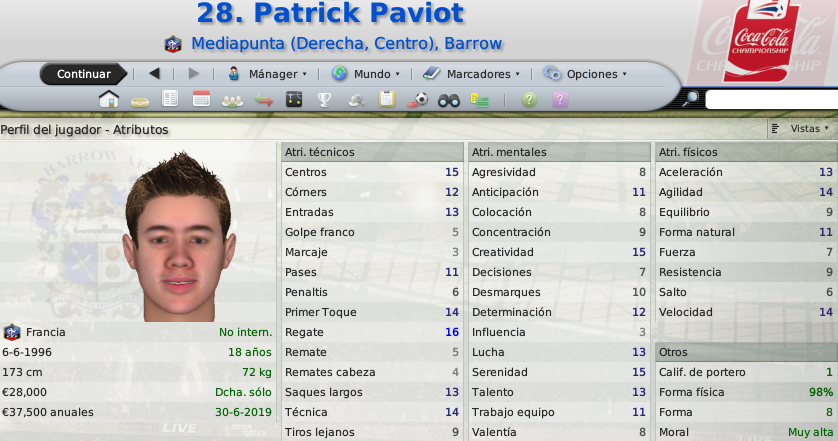The height and width of the screenshot is (441, 838).
Task: Open the squad people icon
Action: [232, 101]
